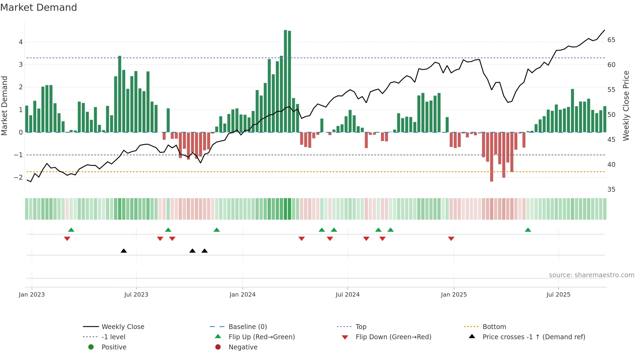Click the Jan 2025 axis label

point(454,294)
